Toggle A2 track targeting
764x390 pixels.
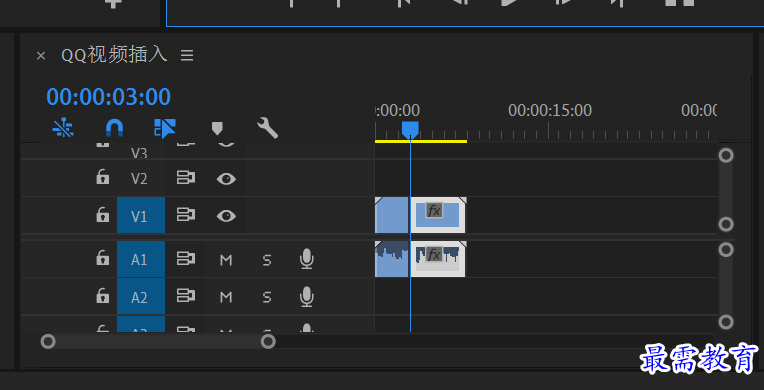141,297
